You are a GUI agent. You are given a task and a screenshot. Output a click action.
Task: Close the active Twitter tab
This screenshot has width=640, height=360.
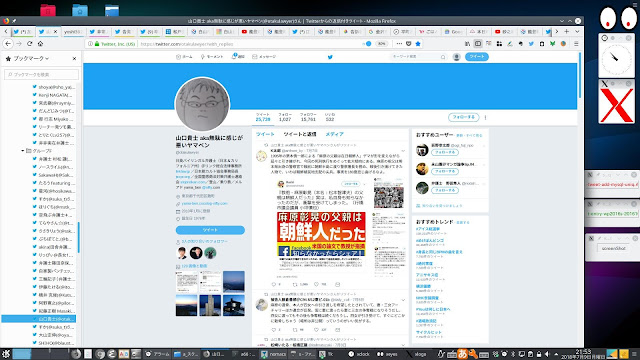56,31
